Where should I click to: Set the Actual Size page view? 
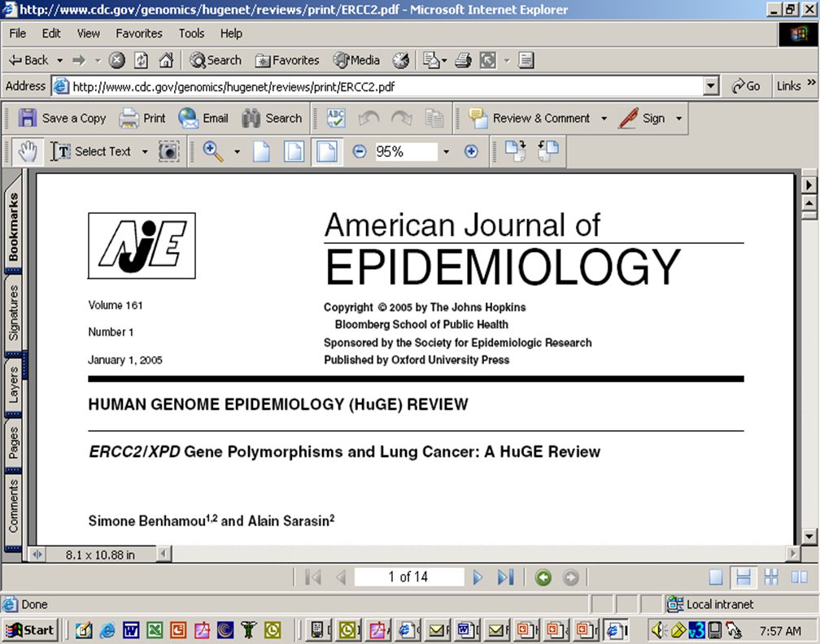click(261, 151)
